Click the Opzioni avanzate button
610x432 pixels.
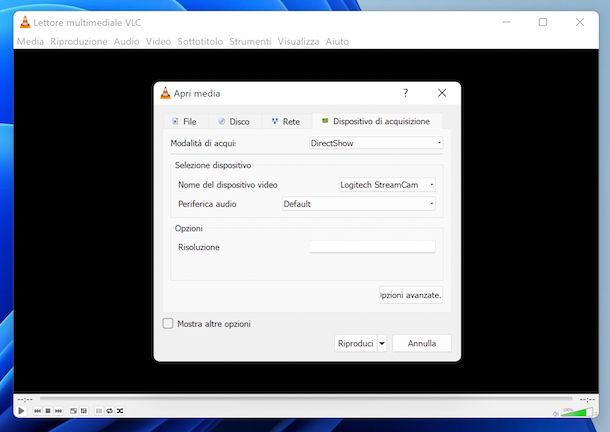[x=411, y=295]
